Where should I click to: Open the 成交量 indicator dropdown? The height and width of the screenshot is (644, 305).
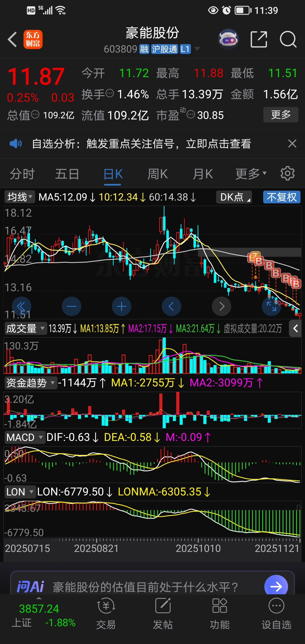(x=26, y=328)
